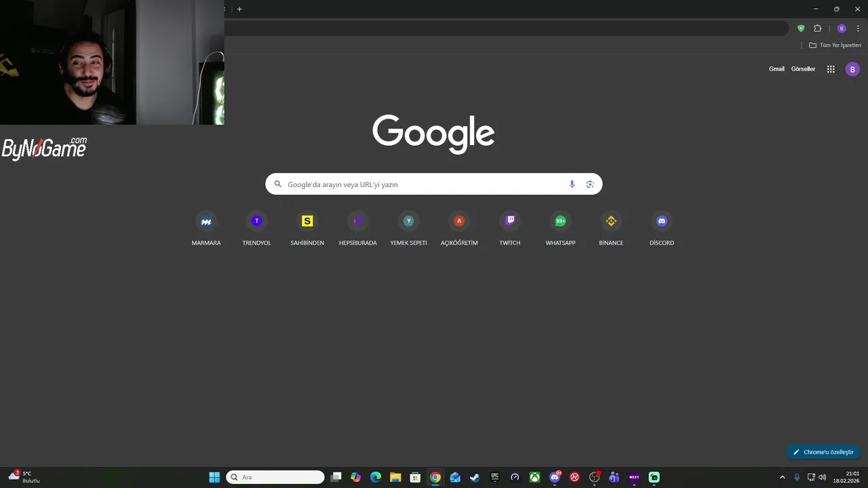Open the weather widget showing 5°C Bulutlu

click(24, 477)
